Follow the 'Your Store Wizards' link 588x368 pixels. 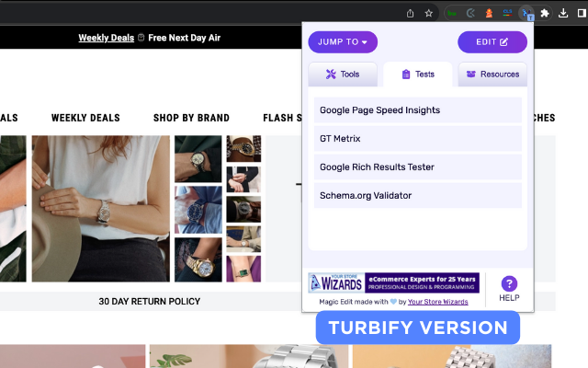point(437,302)
